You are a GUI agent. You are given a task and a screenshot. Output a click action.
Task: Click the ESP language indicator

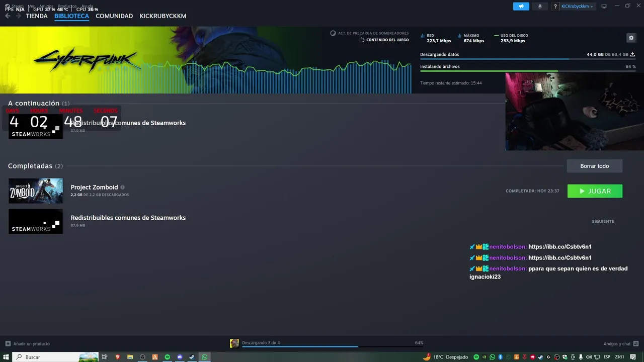pos(607,357)
